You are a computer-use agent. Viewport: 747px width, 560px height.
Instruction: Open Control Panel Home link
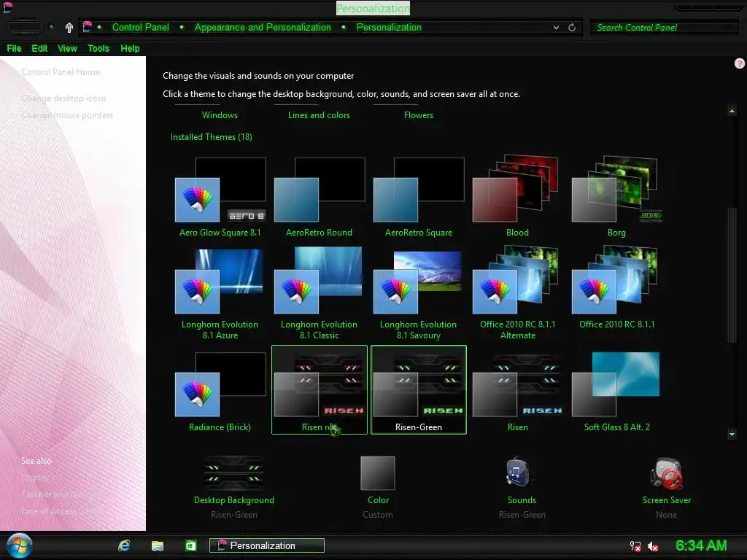coord(61,72)
